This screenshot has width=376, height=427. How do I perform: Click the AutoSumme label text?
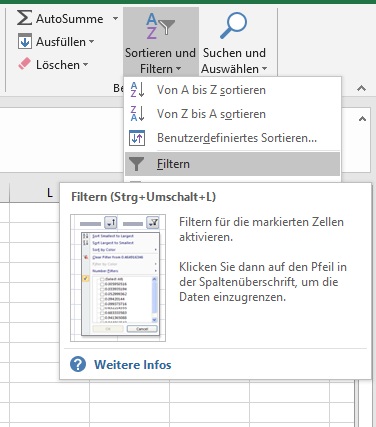tap(70, 19)
